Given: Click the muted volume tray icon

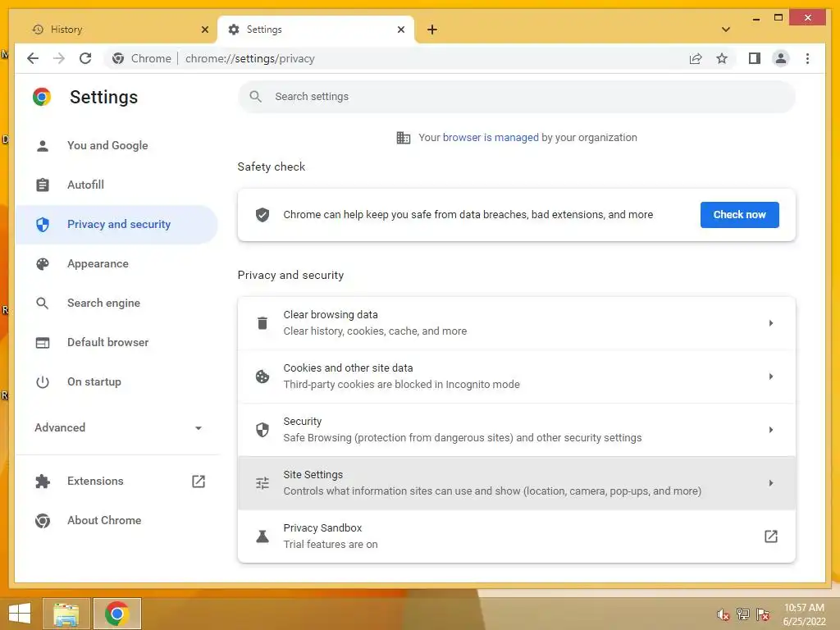Looking at the screenshot, I should 724,614.
